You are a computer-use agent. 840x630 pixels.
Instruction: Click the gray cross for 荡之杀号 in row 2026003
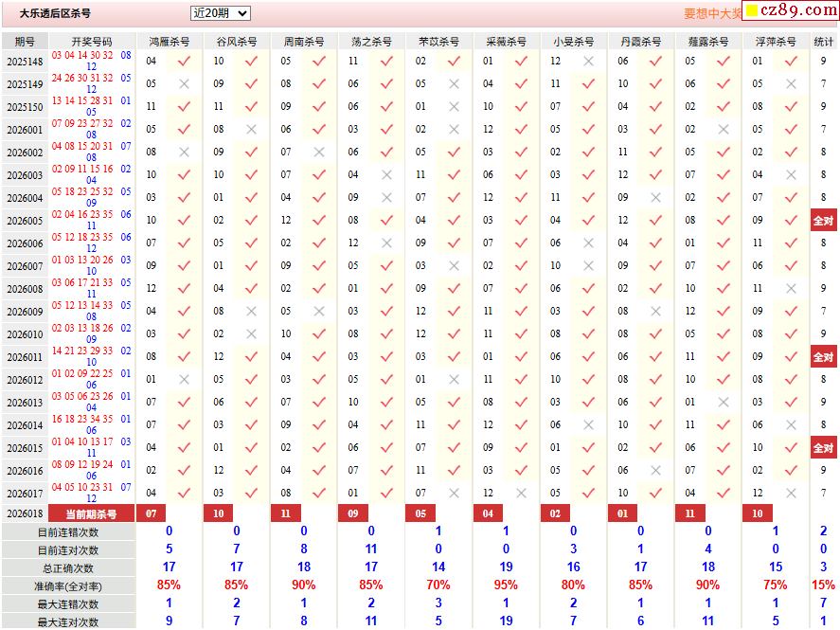click(x=385, y=174)
